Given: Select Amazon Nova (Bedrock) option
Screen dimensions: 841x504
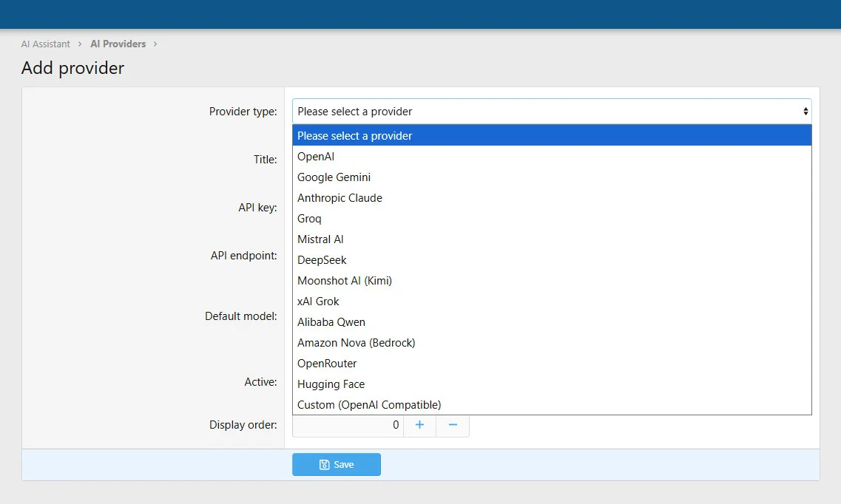Looking at the screenshot, I should tap(356, 343).
